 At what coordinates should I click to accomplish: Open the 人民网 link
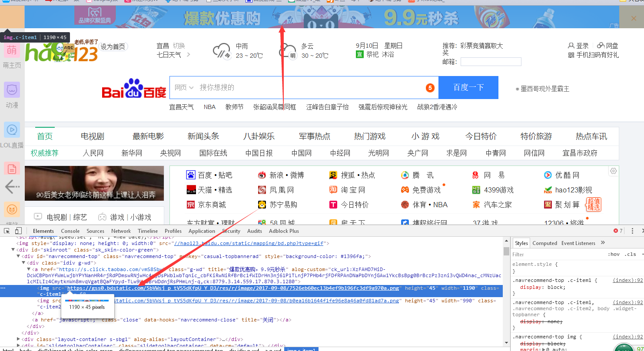(x=93, y=153)
